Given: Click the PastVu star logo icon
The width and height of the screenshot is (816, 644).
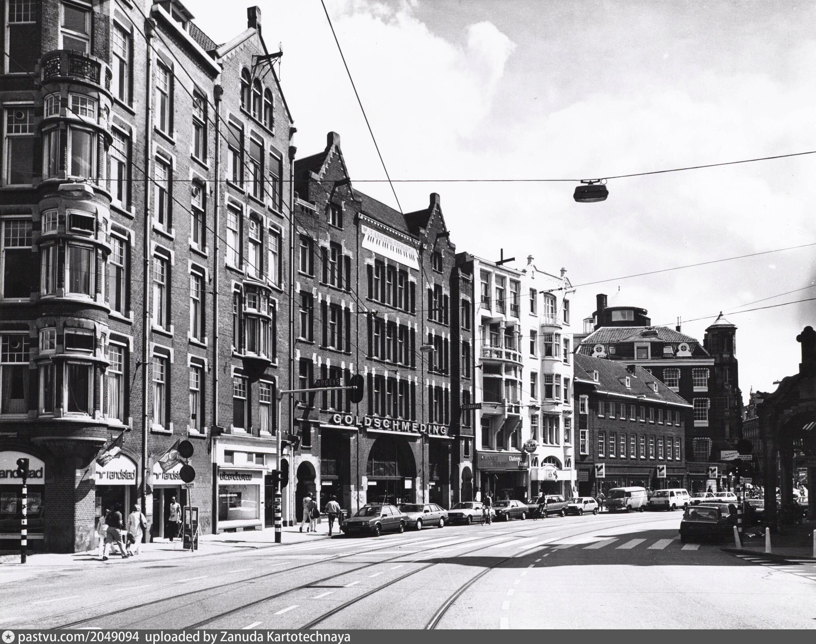Looking at the screenshot, I should [x=8, y=637].
